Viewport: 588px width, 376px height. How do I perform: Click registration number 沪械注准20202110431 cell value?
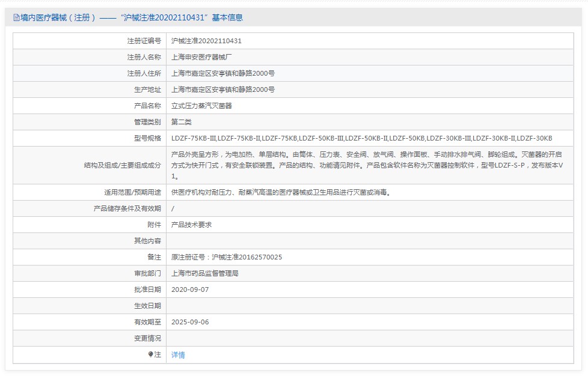tap(206, 41)
